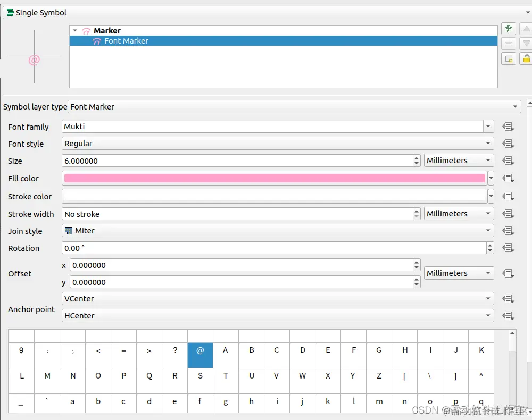Pick uppercase S in the character grid
The image size is (532, 420).
click(200, 381)
